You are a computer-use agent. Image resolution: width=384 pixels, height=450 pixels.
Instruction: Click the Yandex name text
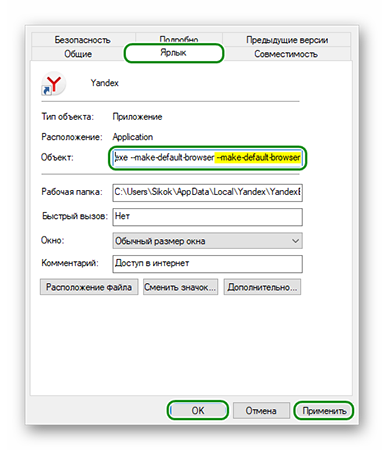(105, 83)
